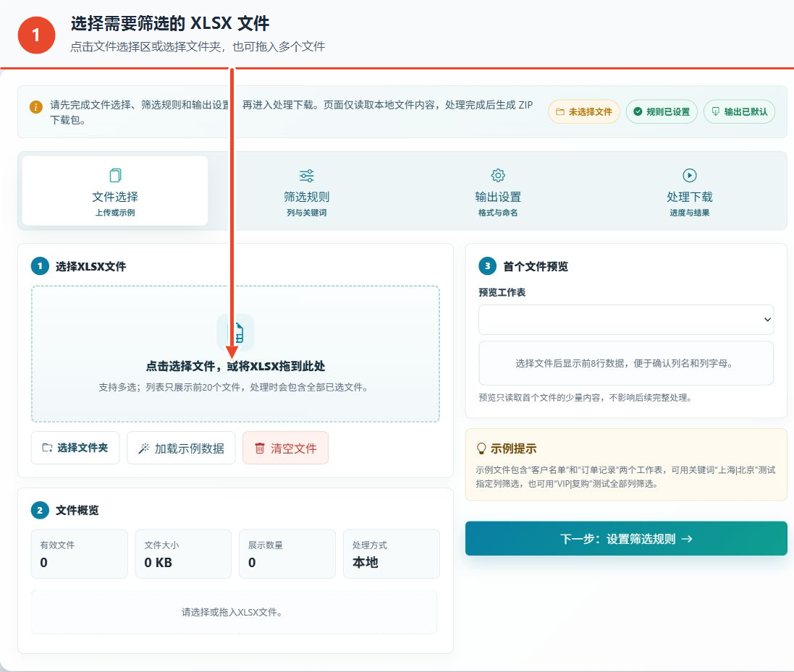The height and width of the screenshot is (672, 794).
Task: Click the 选择文件后显示前8行数据 preview placeholder
Action: pyautogui.click(x=626, y=363)
